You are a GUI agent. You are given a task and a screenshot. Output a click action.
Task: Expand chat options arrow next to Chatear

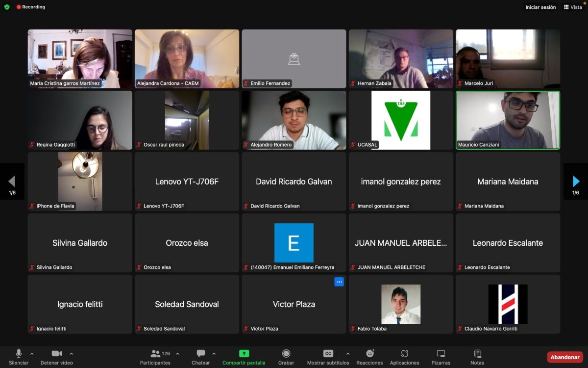(x=214, y=353)
